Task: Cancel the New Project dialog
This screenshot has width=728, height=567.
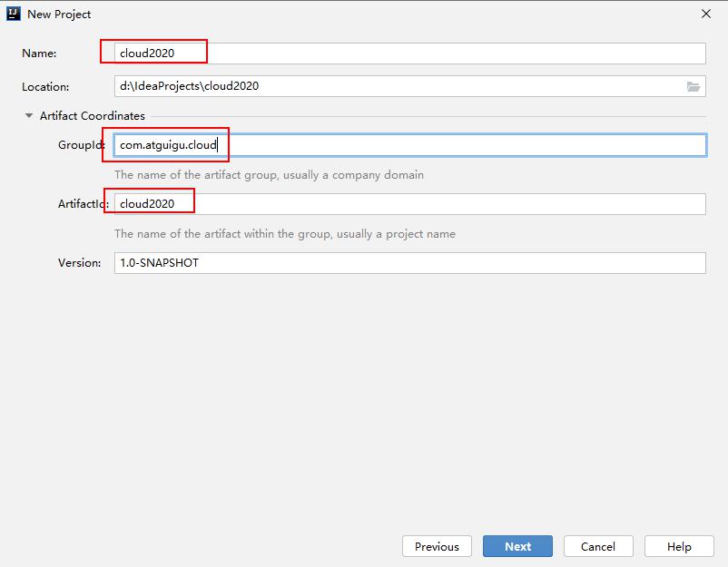Action: coord(598,546)
